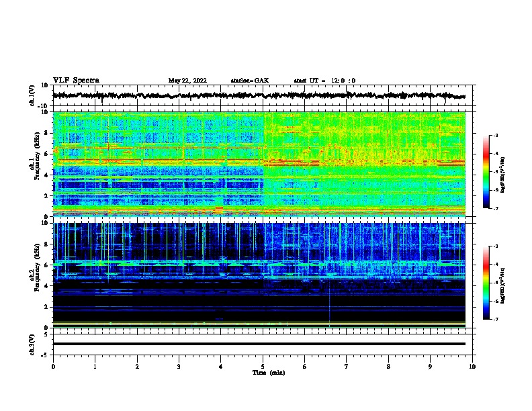Click tick label 6 on Time axis
Screen dimensions: 532x411
(304, 367)
